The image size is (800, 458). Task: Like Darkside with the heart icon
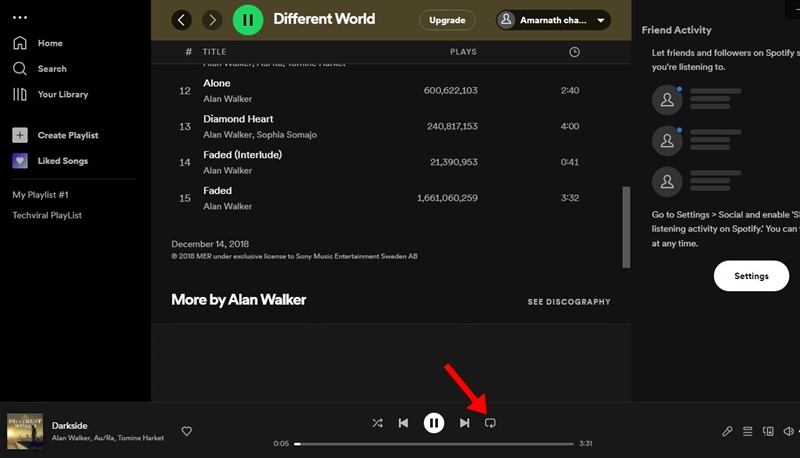186,431
